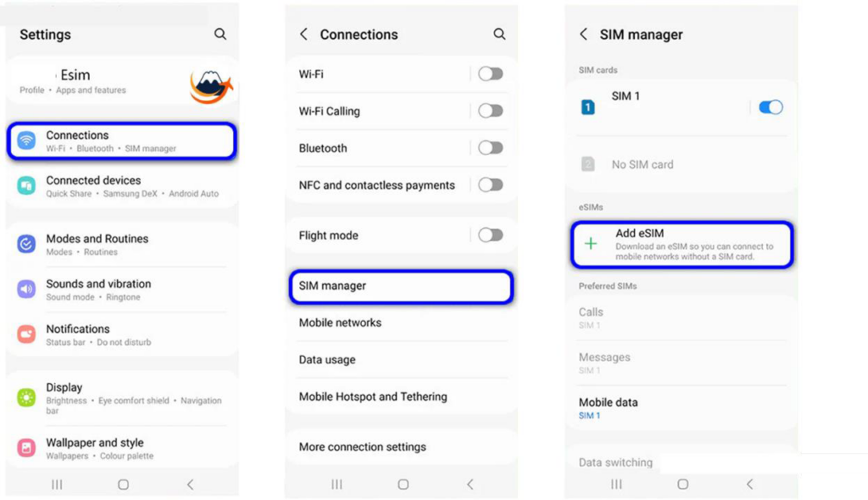Toggle Flight mode on
This screenshot has width=868, height=500.
pos(490,236)
